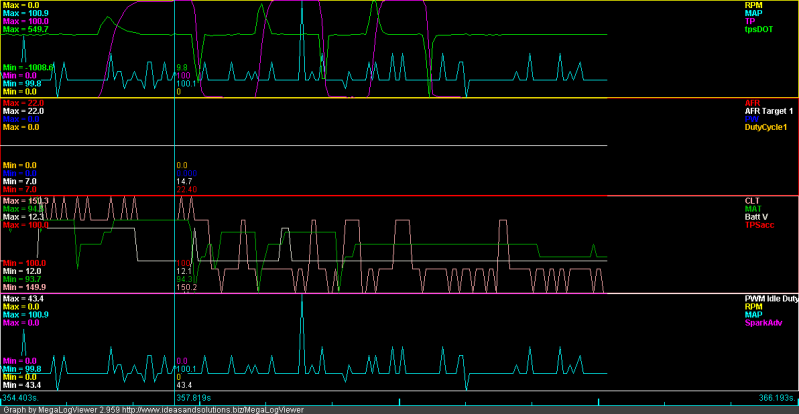Click the MAP legend in bottom graph
The image size is (799, 414).
pos(754,315)
